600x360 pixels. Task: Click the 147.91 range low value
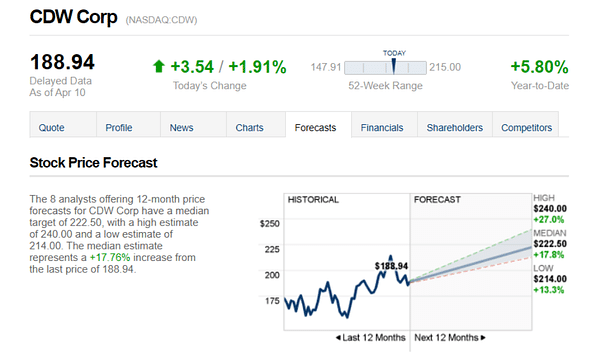click(326, 67)
